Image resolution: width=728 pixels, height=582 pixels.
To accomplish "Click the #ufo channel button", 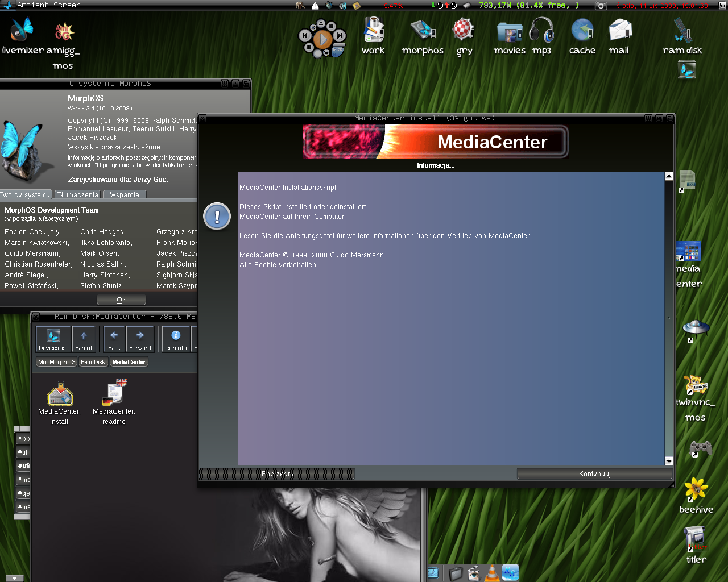I will pos(23,466).
